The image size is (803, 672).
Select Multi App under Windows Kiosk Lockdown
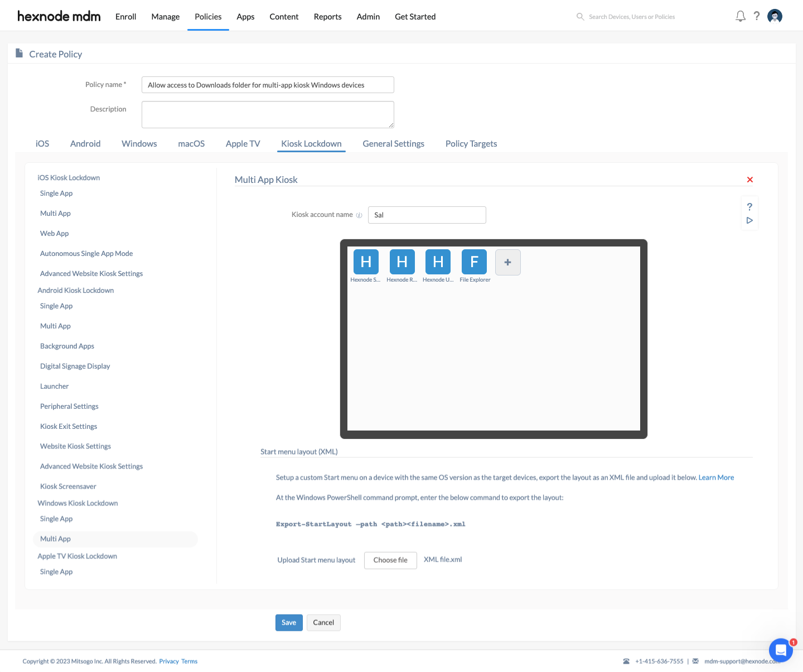115,539
